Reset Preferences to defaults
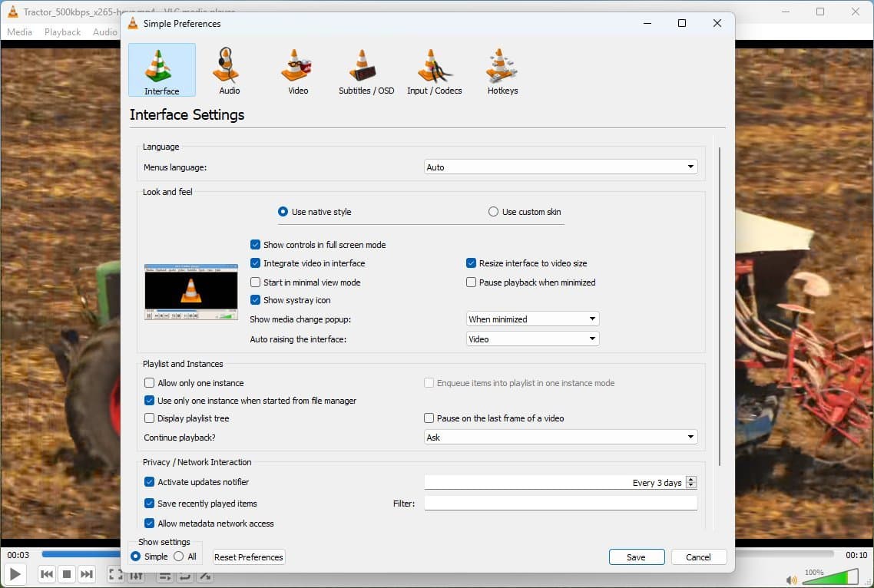Screen dimensions: 874x588 tap(248, 557)
